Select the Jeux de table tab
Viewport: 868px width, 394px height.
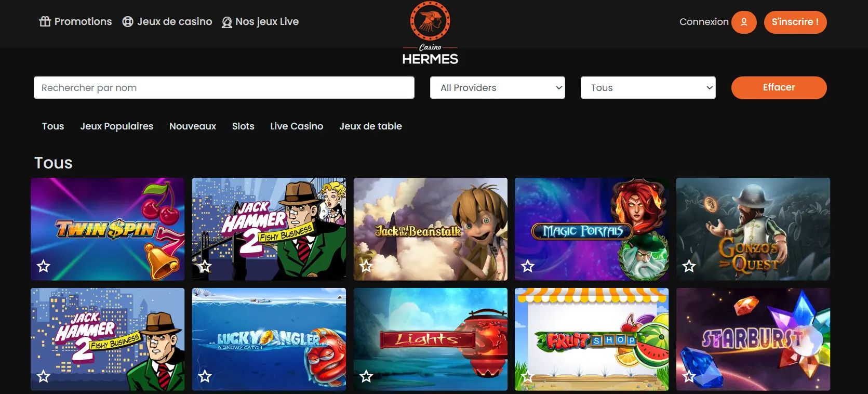[x=371, y=126]
